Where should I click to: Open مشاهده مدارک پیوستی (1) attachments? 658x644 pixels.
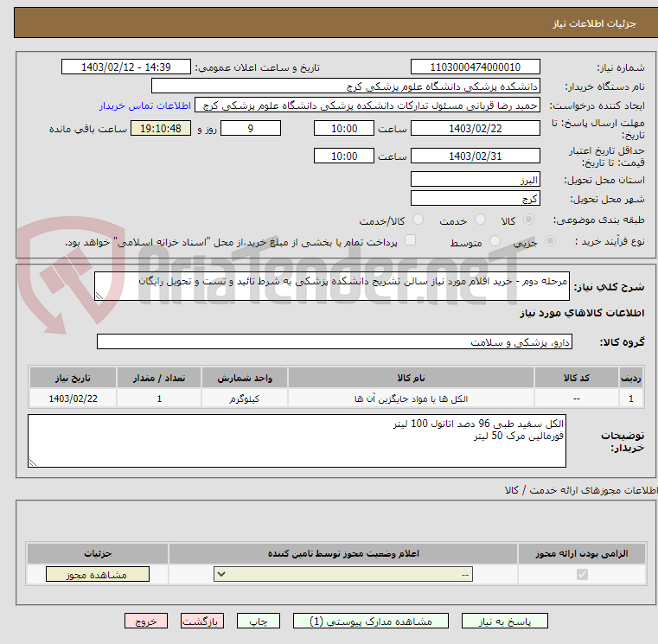[371, 621]
